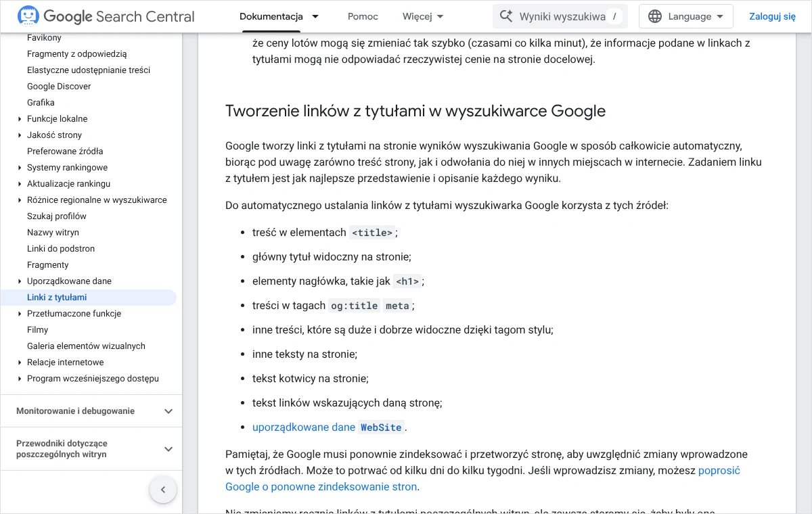Screen dimensions: 812x514
Task: Click the globe icon in Language selector
Action: click(655, 16)
